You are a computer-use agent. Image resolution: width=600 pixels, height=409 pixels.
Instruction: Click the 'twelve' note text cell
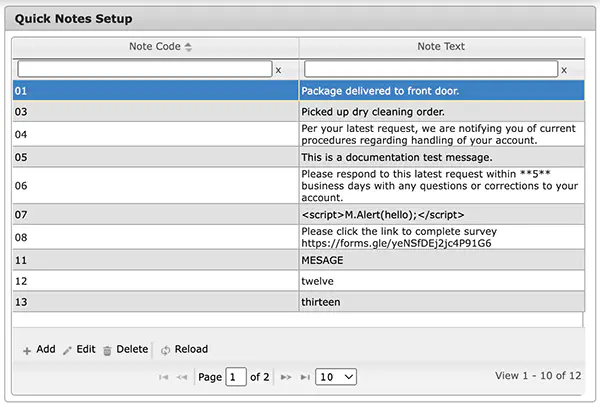click(442, 281)
